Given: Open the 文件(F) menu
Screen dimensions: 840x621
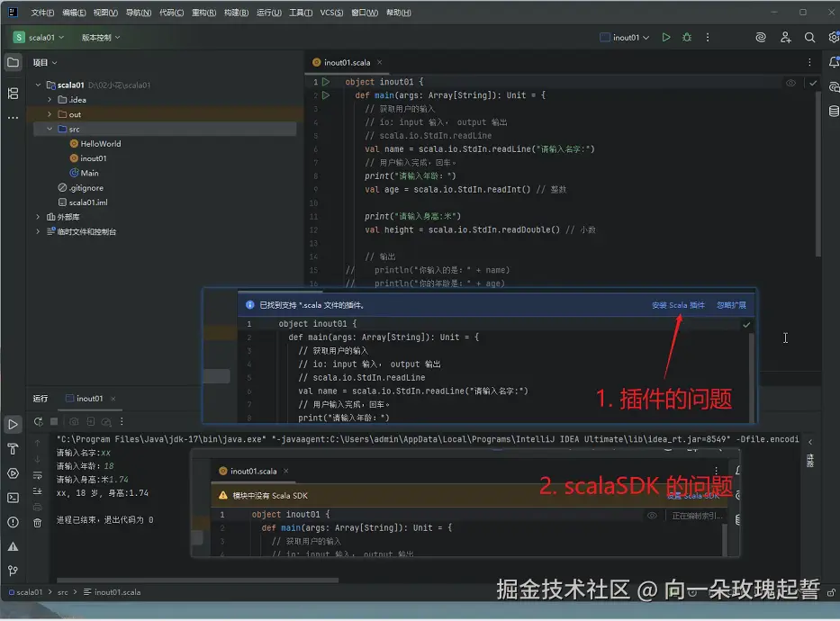Looking at the screenshot, I should point(42,13).
